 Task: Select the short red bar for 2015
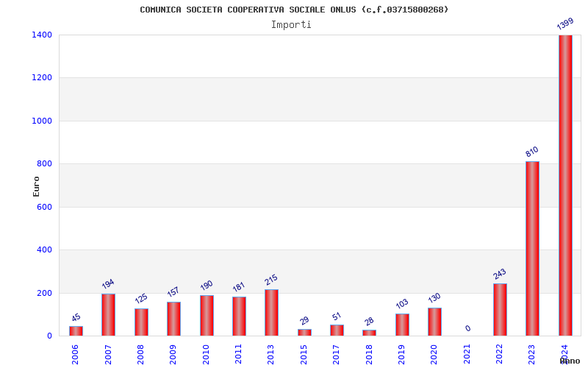click(304, 333)
